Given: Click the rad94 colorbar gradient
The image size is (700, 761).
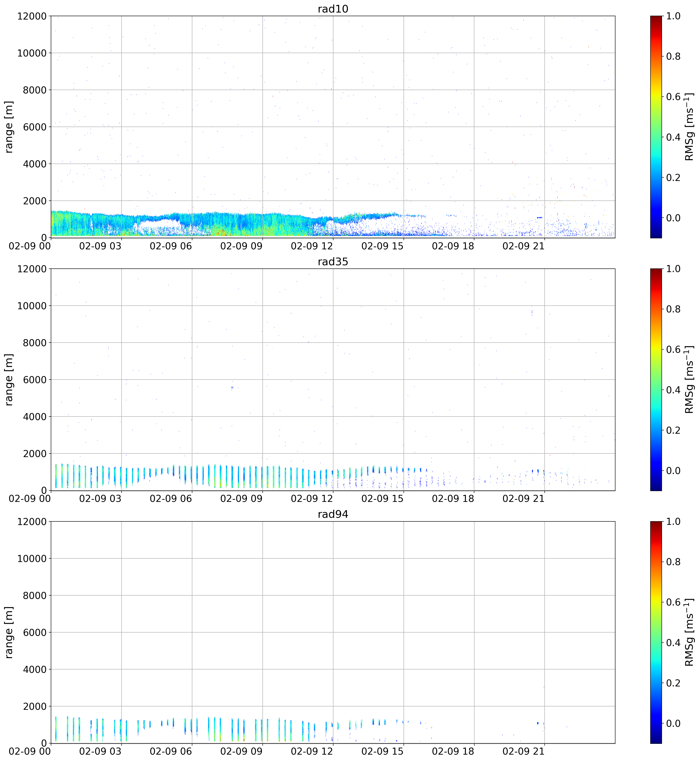Looking at the screenshot, I should coord(656,632).
